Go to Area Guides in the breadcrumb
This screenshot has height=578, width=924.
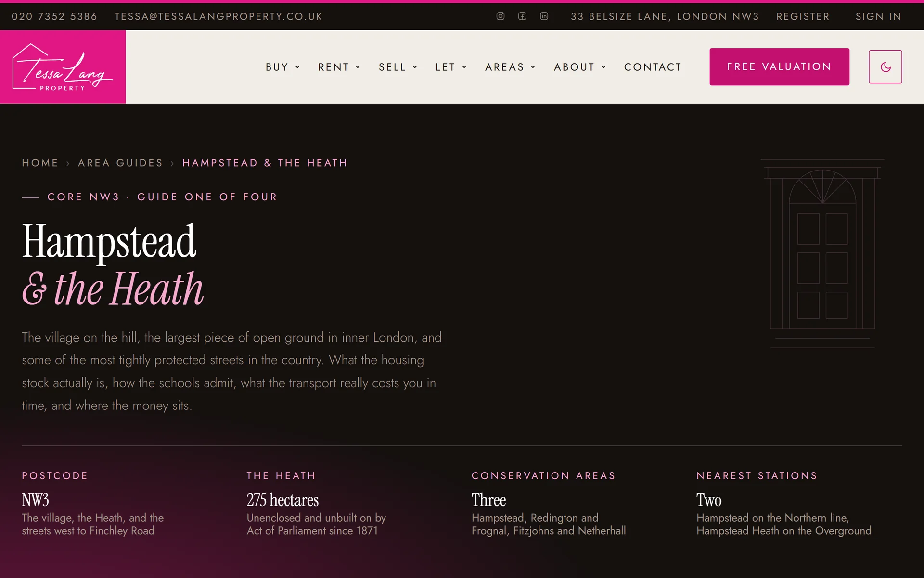pos(120,163)
